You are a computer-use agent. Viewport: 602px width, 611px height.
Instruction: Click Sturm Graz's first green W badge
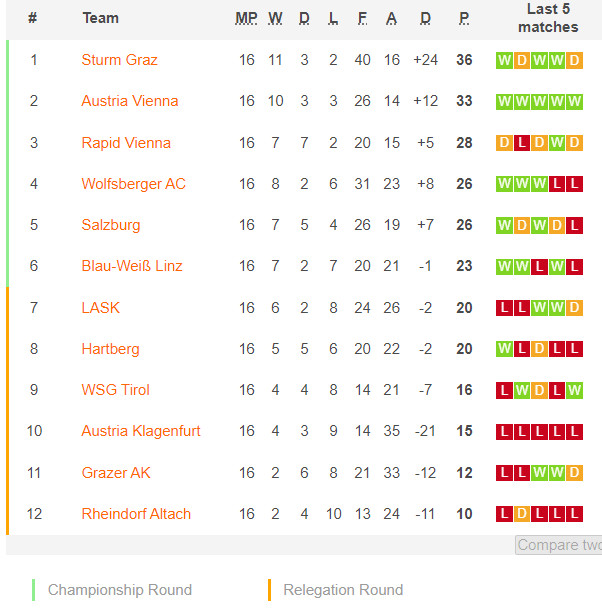(504, 61)
